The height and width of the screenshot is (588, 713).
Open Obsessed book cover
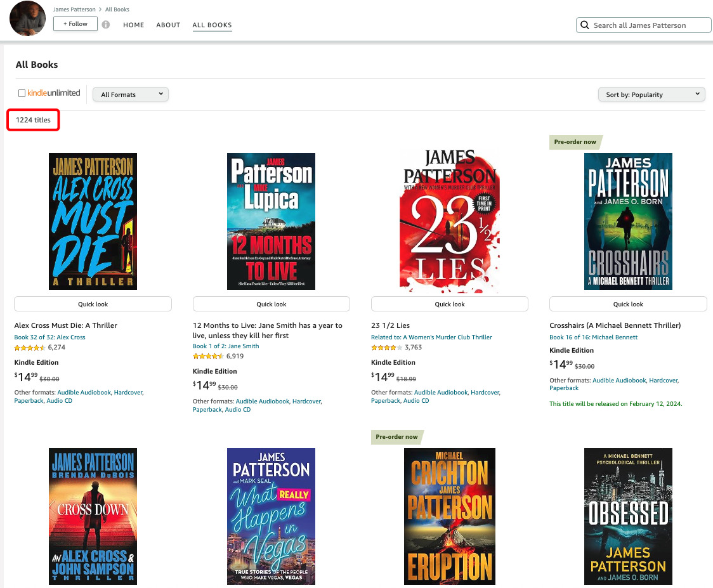point(628,516)
